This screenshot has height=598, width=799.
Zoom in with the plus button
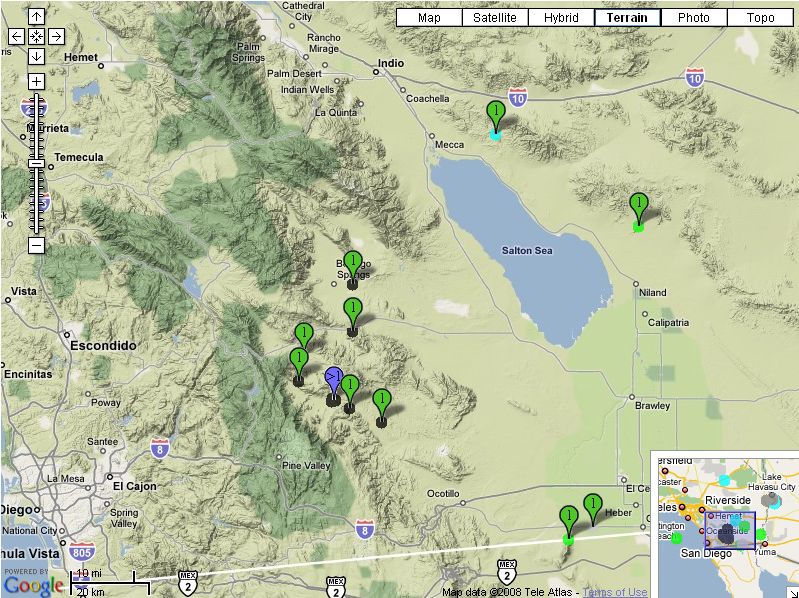coord(36,81)
